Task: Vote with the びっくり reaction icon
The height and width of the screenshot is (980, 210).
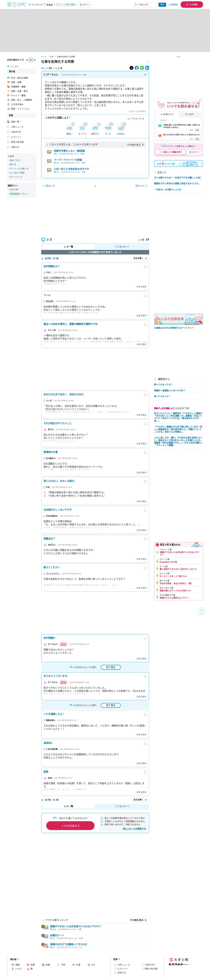Action: click(82, 128)
